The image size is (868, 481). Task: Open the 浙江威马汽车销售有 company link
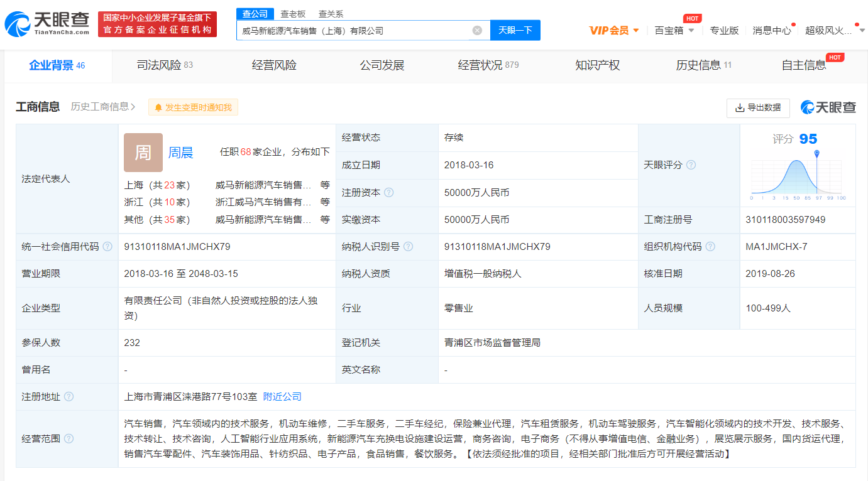(263, 202)
